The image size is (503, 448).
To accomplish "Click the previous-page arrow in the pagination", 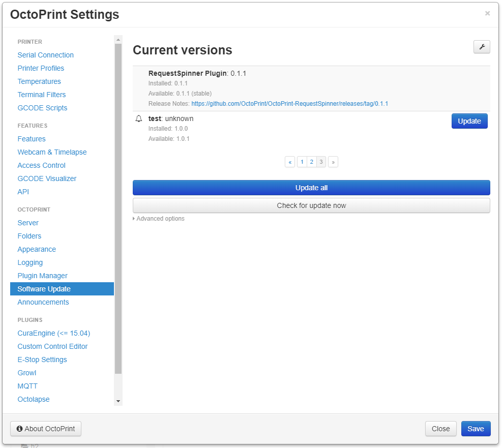I will pos(289,161).
